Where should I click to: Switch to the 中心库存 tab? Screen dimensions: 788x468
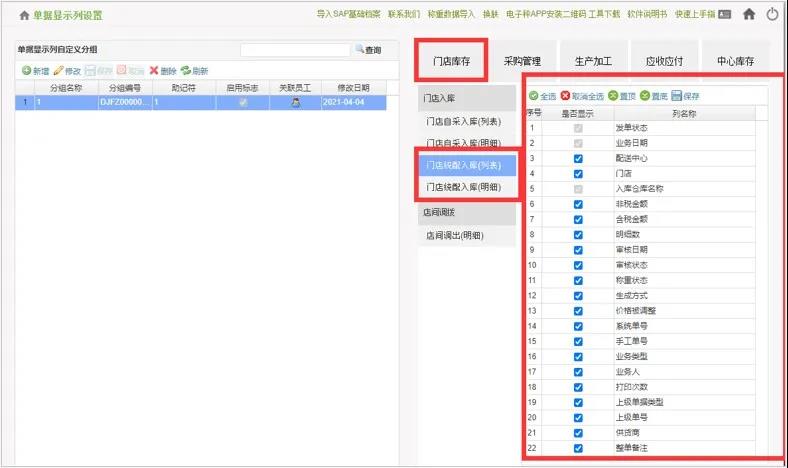(x=735, y=61)
